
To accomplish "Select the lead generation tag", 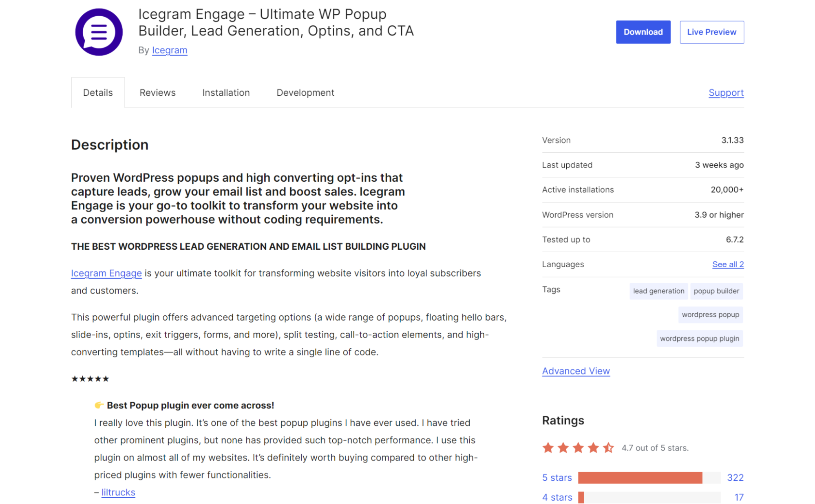I will (658, 291).
